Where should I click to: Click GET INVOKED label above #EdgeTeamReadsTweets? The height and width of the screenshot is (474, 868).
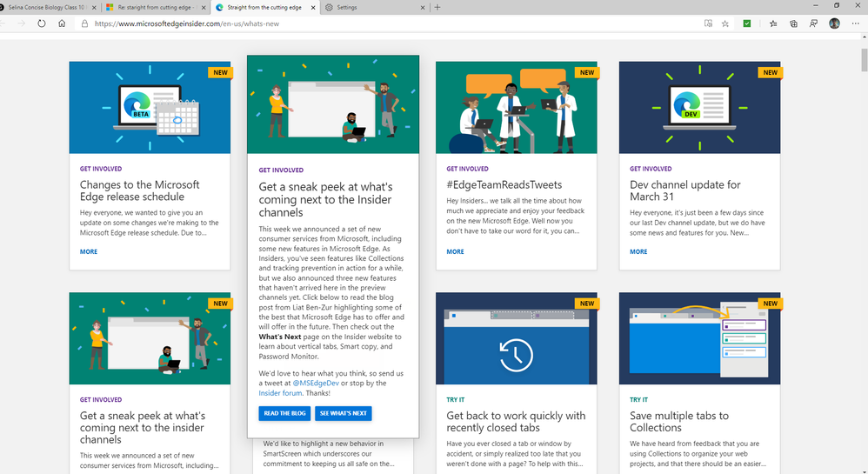coord(467,169)
